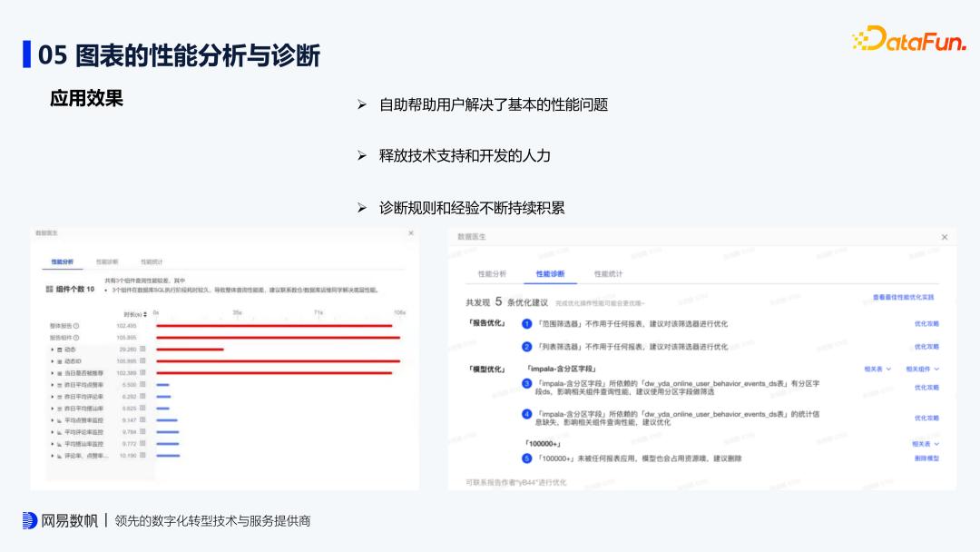The height and width of the screenshot is (552, 980).
Task: Click the table icon beside 动态ID duration value
Action: pos(144,362)
